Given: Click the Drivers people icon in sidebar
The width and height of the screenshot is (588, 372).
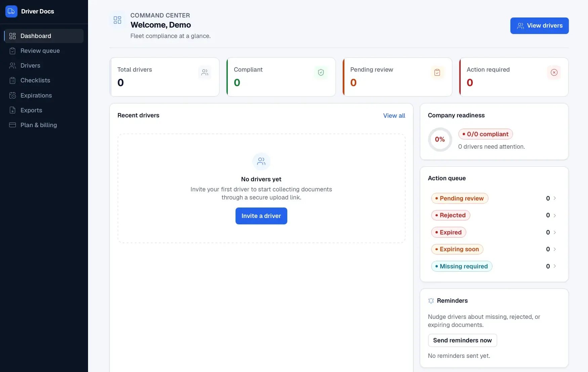Looking at the screenshot, I should [12, 66].
